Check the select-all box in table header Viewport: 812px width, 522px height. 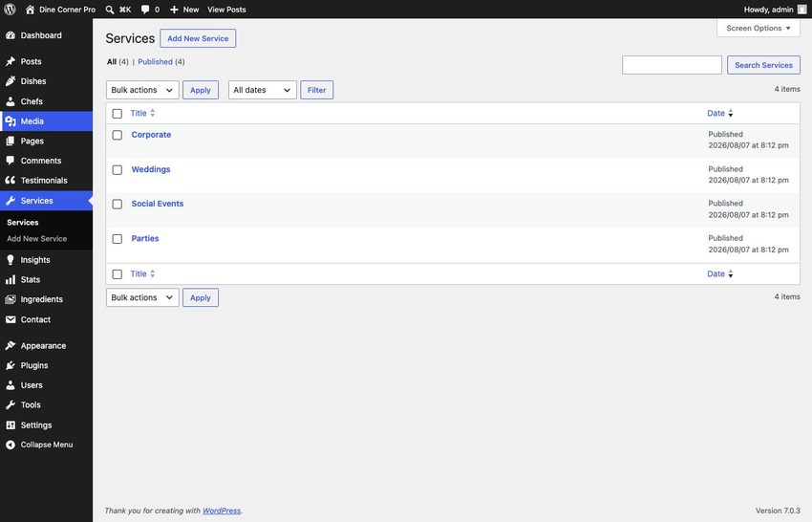point(118,114)
